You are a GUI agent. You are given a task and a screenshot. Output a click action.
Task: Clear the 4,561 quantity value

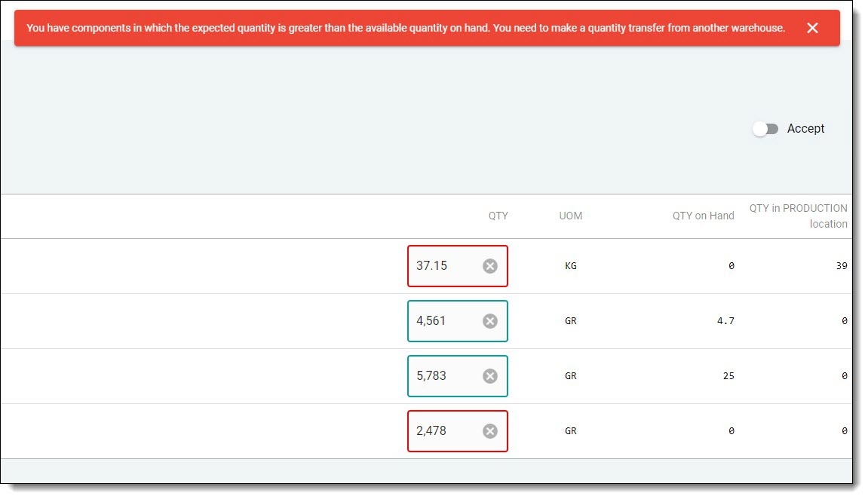(490, 321)
